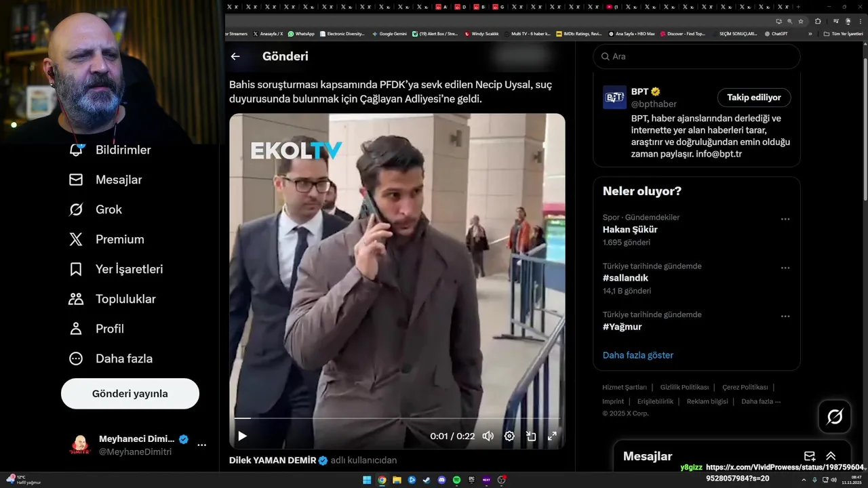Open options for Hakan Şükür trend
The image size is (868, 488).
coord(785,219)
